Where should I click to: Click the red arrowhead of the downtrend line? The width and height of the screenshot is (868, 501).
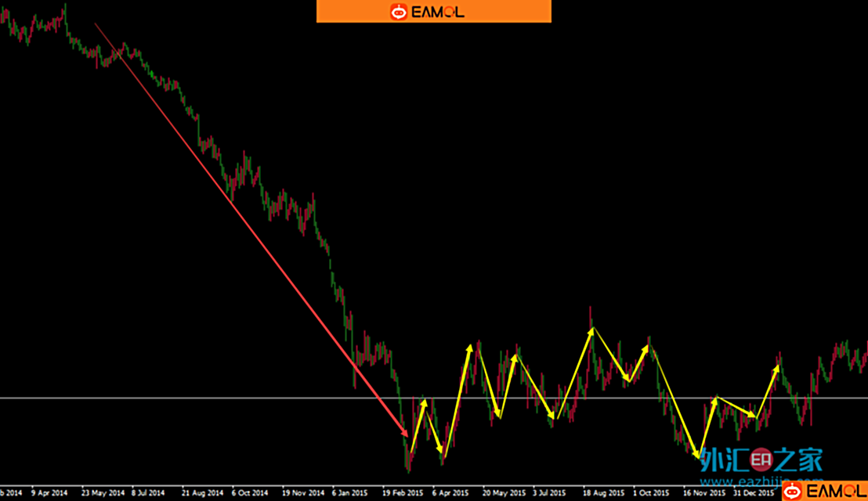pos(404,431)
